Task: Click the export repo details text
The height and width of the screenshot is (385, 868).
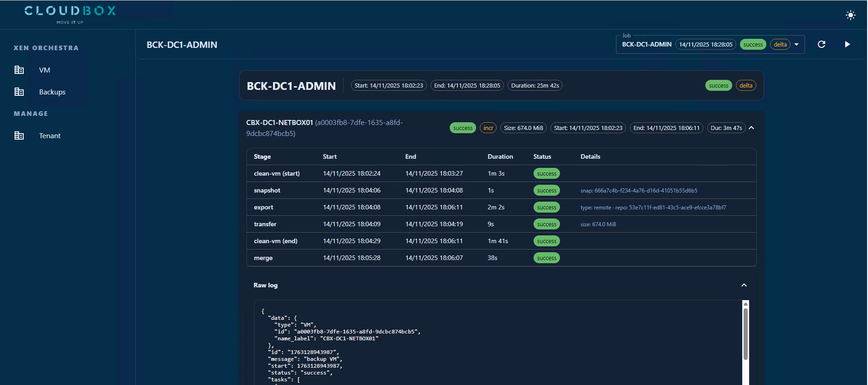Action: point(653,208)
